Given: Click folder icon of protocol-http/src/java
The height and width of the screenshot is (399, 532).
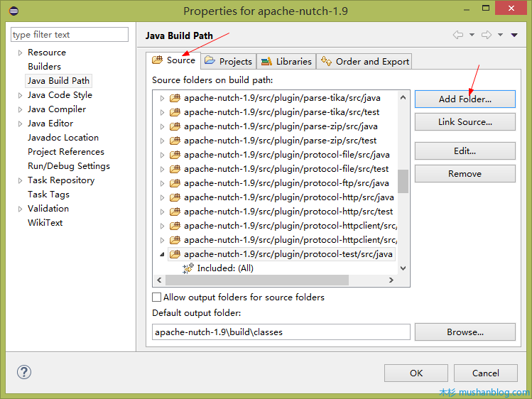Looking at the screenshot, I should pyautogui.click(x=175, y=197).
